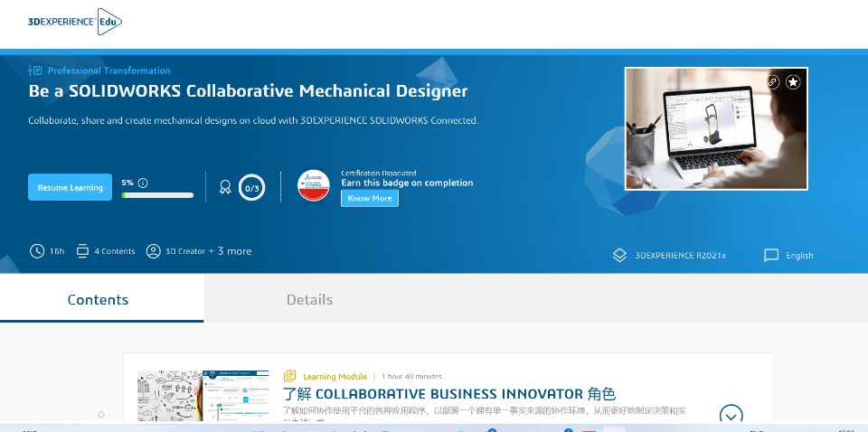The height and width of the screenshot is (432, 868).
Task: Click the red certification badge image
Action: [314, 186]
